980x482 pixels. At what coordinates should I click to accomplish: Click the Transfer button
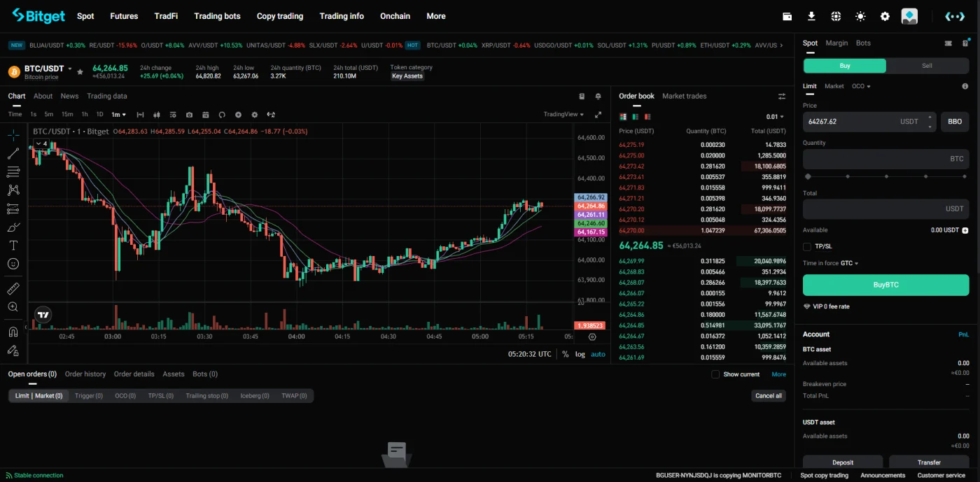tap(929, 462)
